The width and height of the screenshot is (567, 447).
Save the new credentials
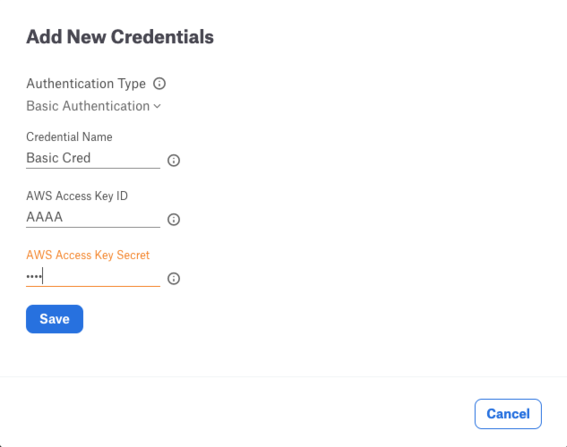tap(55, 319)
